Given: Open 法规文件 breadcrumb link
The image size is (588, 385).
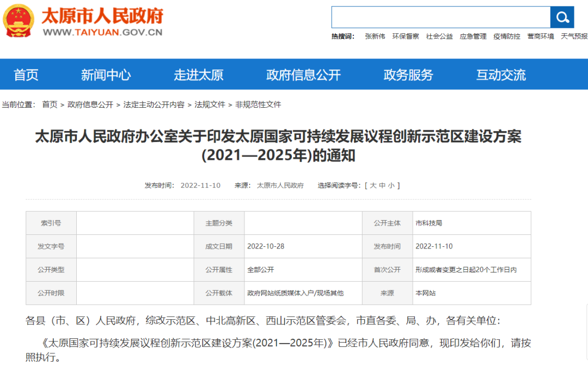Looking at the screenshot, I should [210, 104].
